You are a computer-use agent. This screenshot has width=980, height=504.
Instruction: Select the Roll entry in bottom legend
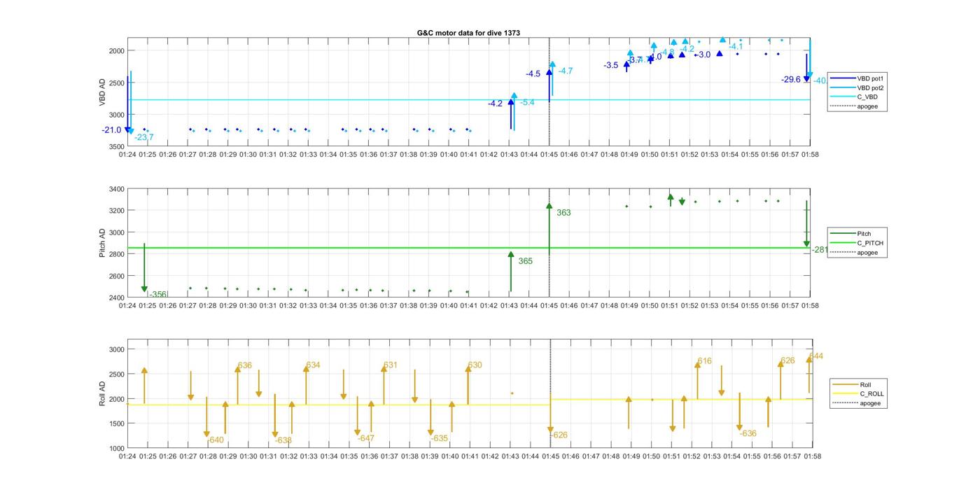[x=865, y=384]
